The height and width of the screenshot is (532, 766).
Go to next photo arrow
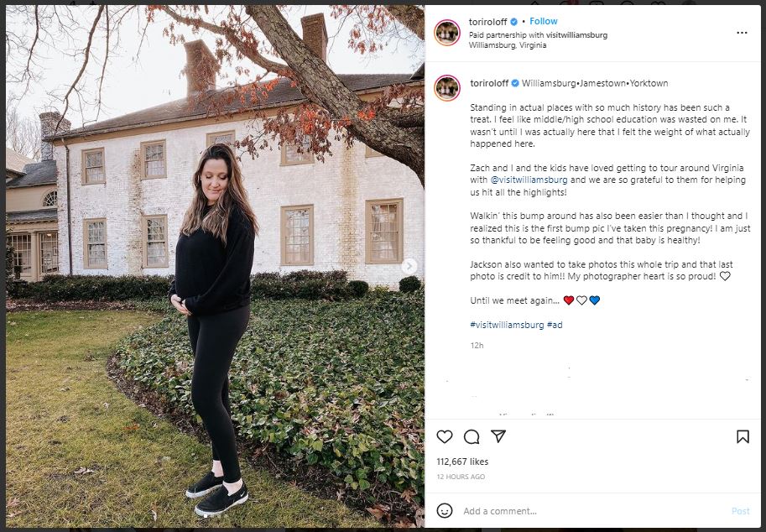409,266
